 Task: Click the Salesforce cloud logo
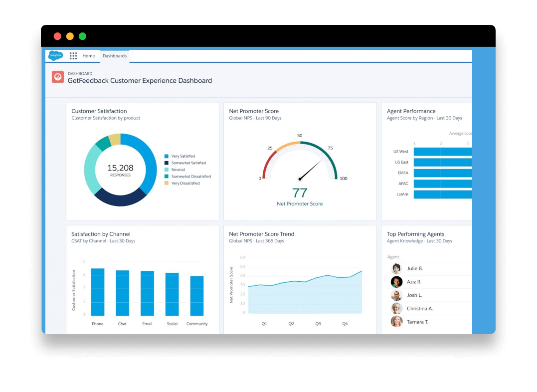(55, 55)
